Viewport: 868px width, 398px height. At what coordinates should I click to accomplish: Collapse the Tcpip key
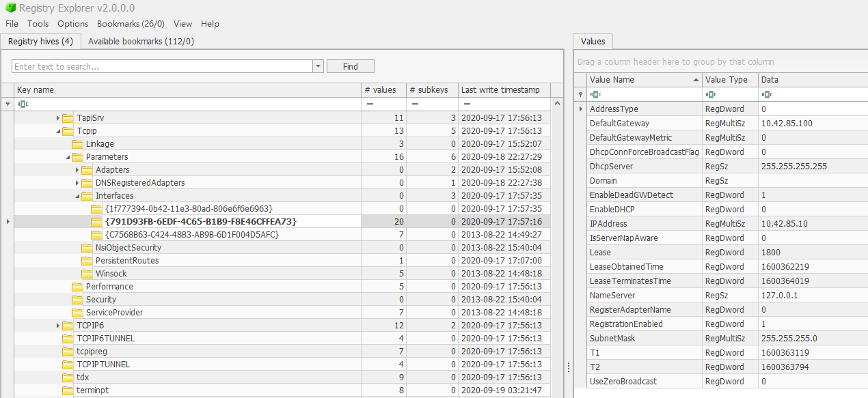click(x=58, y=131)
